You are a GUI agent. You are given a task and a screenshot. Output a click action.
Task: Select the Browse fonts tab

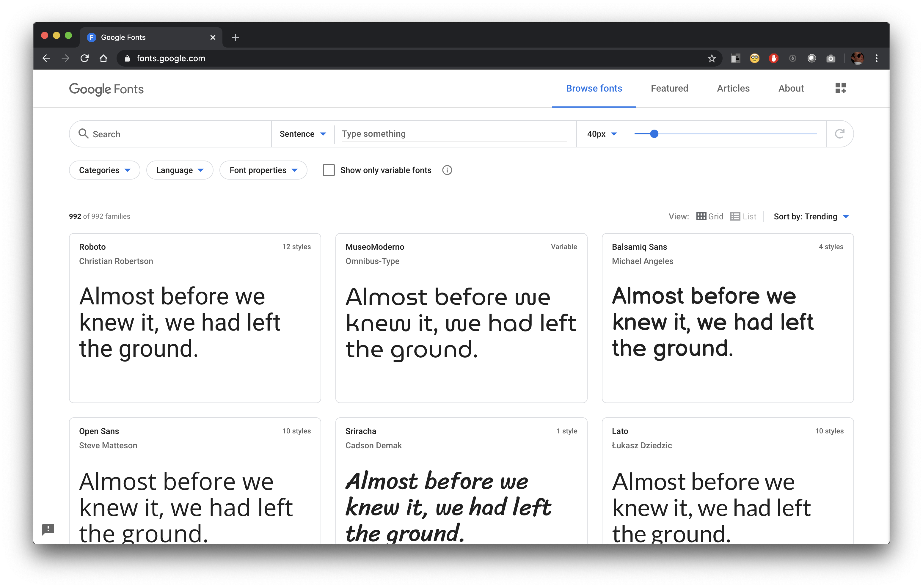point(594,89)
